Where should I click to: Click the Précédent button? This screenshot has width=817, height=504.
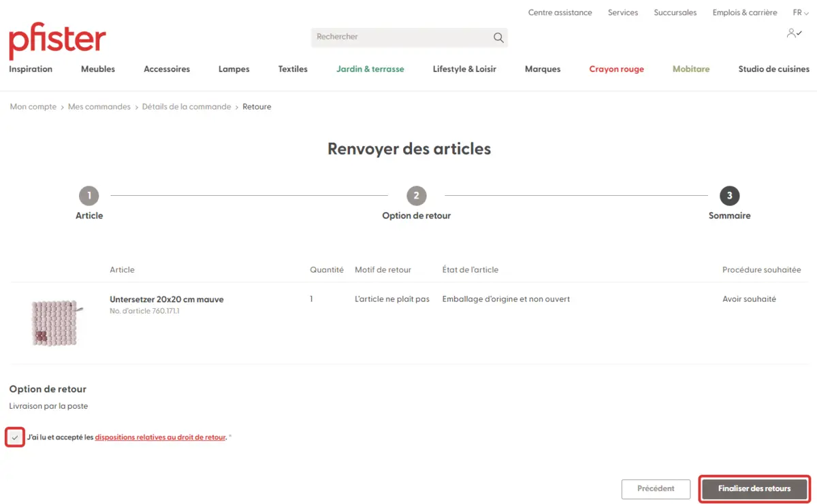point(656,488)
